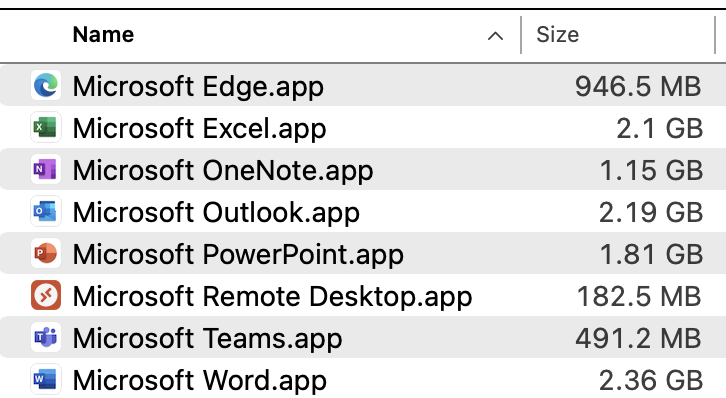Image resolution: width=726 pixels, height=398 pixels.
Task: Click the column divider between Name and Size
Action: pyautogui.click(x=521, y=35)
